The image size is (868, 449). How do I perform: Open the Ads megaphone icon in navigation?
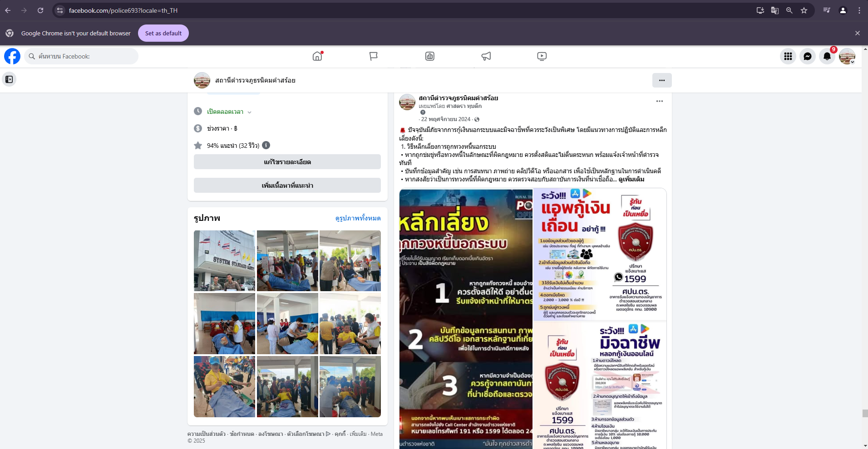coord(486,56)
